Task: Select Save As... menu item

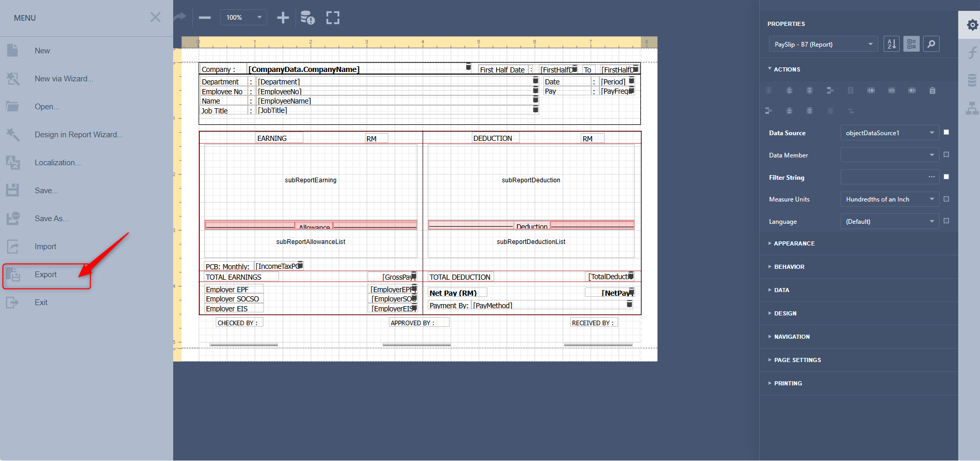Action: click(x=51, y=219)
